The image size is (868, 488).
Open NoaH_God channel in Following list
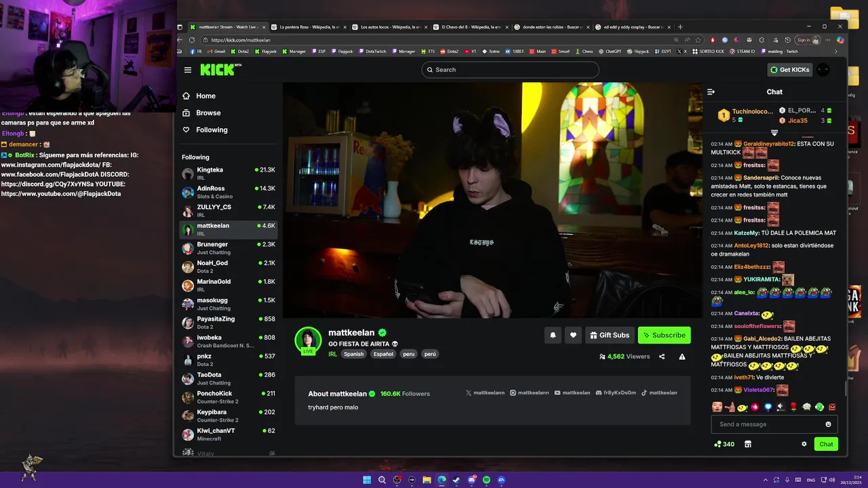tap(229, 266)
